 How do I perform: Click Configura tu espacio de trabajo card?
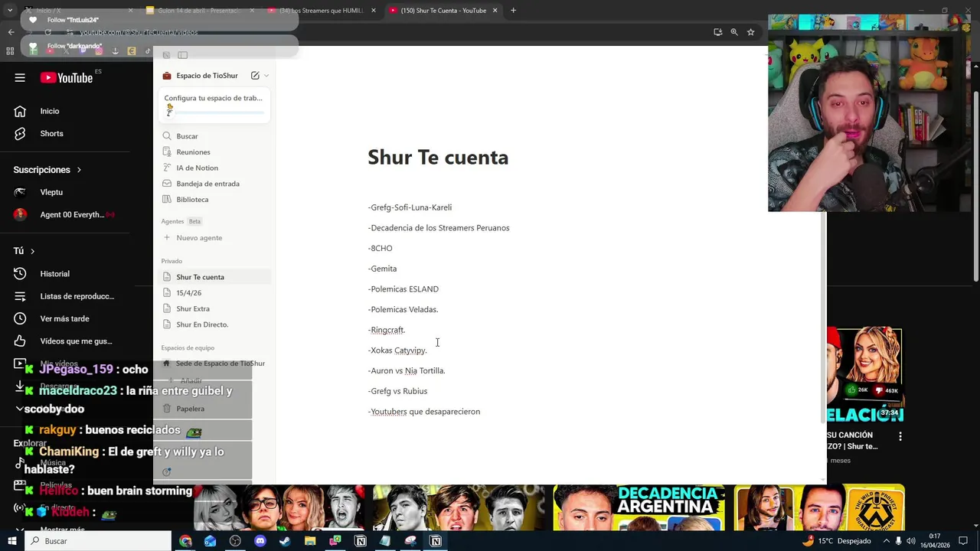pos(214,105)
